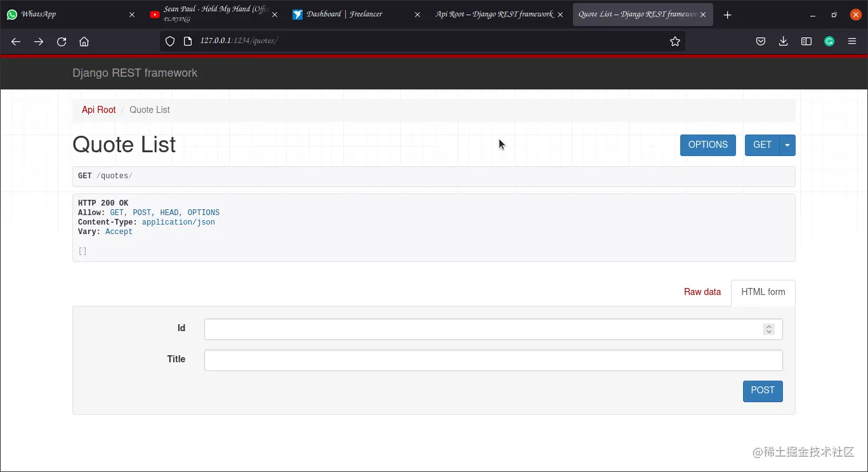The width and height of the screenshot is (868, 472).
Task: Open the Pocket save icon
Action: pyautogui.click(x=761, y=41)
